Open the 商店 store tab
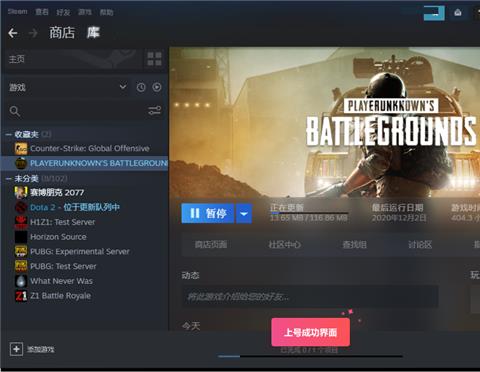Image resolution: width=480 pixels, height=372 pixels. pos(62,33)
